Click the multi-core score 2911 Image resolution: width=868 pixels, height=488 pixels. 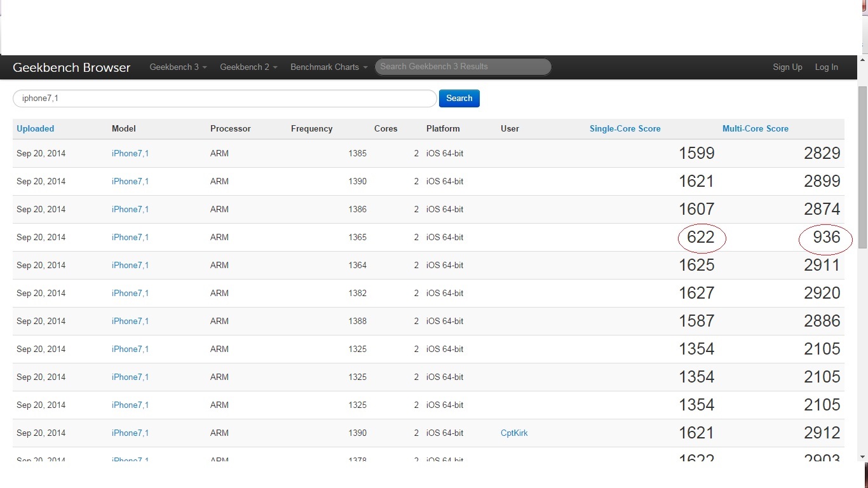(822, 265)
